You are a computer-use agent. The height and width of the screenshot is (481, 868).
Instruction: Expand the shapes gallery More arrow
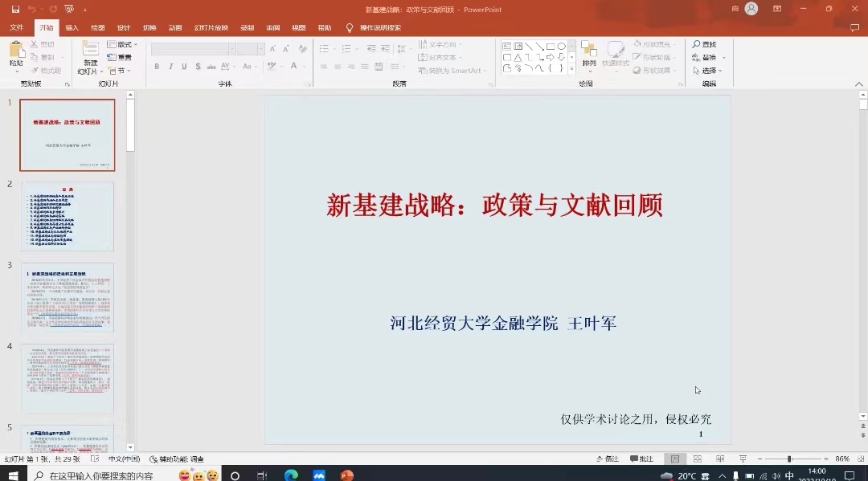pyautogui.click(x=572, y=69)
